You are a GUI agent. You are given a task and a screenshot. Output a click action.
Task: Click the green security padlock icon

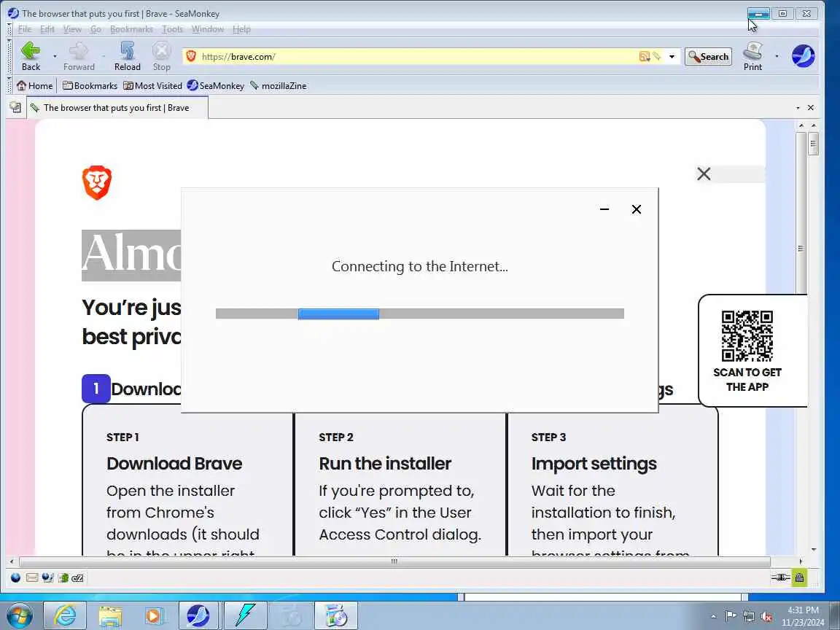[x=799, y=577]
